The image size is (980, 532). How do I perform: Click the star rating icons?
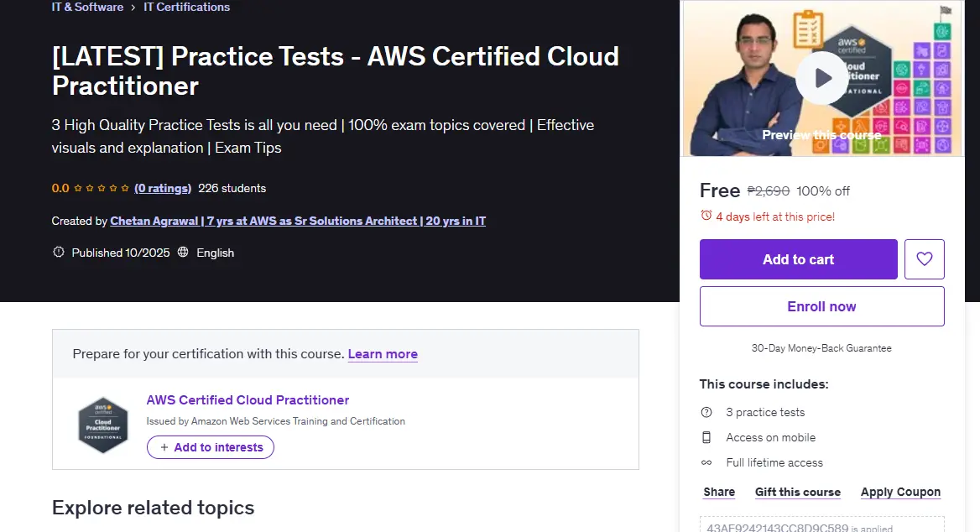pos(102,188)
